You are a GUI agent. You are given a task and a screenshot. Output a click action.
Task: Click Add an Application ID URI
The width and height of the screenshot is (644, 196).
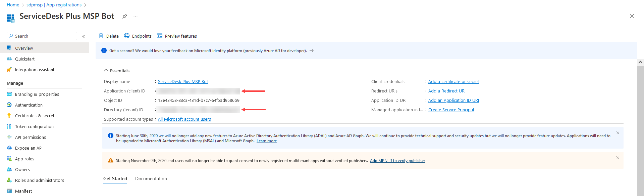pos(453,100)
